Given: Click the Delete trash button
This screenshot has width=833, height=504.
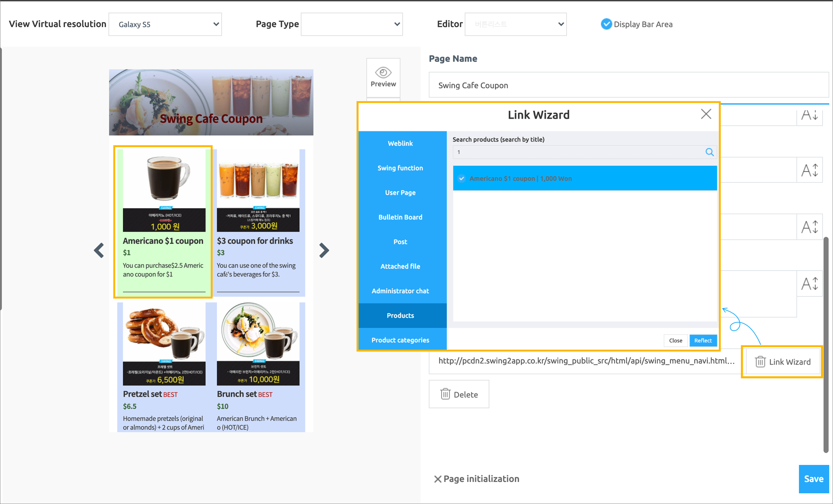Looking at the screenshot, I should tap(458, 394).
